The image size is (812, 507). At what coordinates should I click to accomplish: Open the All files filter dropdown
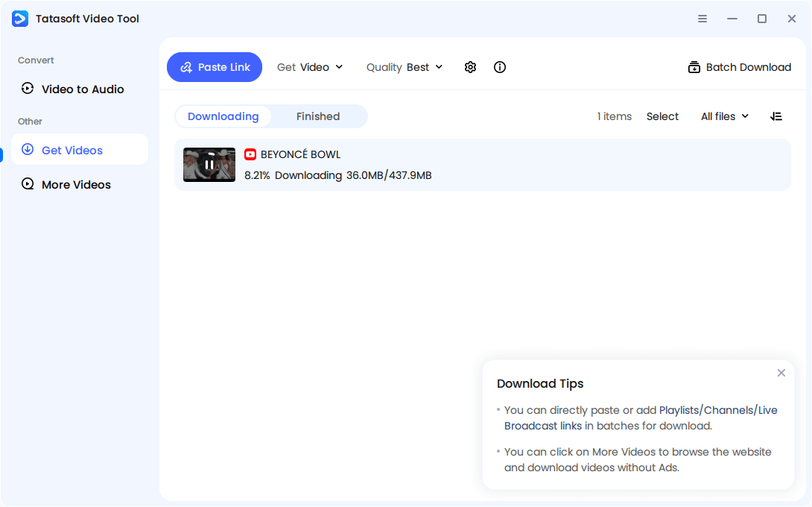[x=723, y=116]
